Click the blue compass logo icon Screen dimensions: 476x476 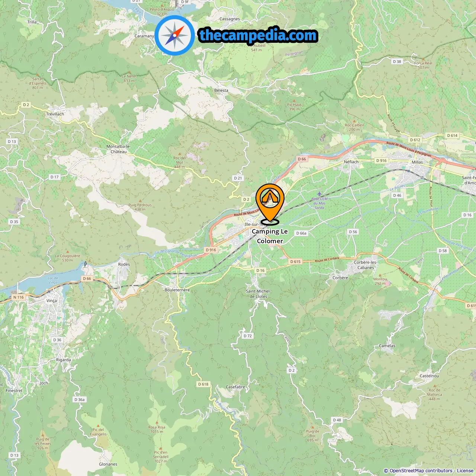click(175, 35)
